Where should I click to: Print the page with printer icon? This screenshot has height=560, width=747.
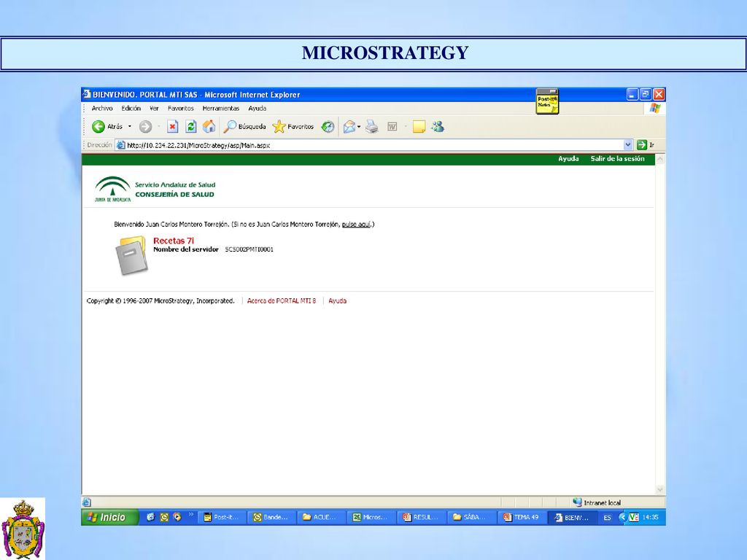click(372, 127)
